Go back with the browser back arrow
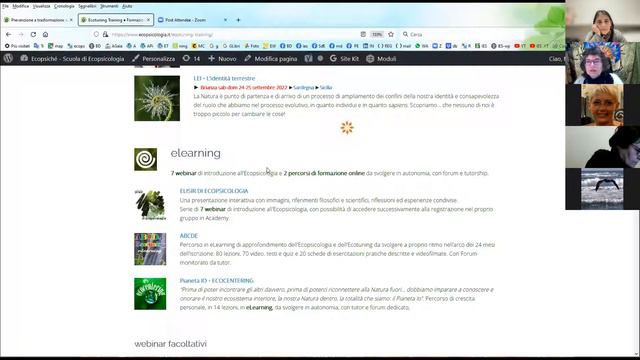The height and width of the screenshot is (360, 640). [x=9, y=34]
